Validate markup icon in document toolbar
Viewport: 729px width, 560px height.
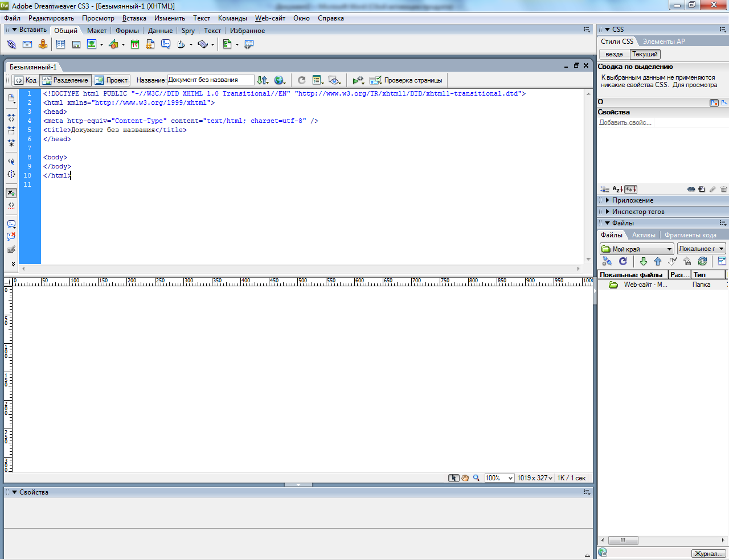tap(358, 80)
